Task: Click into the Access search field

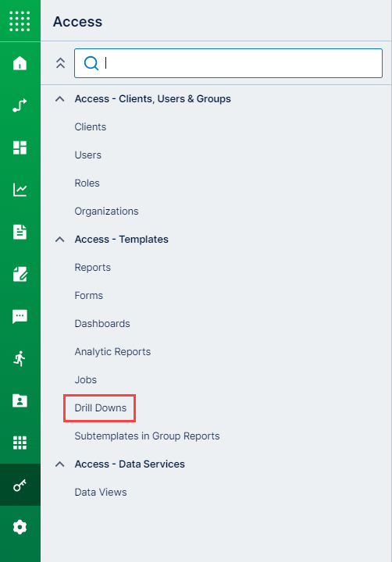Action: [x=228, y=63]
